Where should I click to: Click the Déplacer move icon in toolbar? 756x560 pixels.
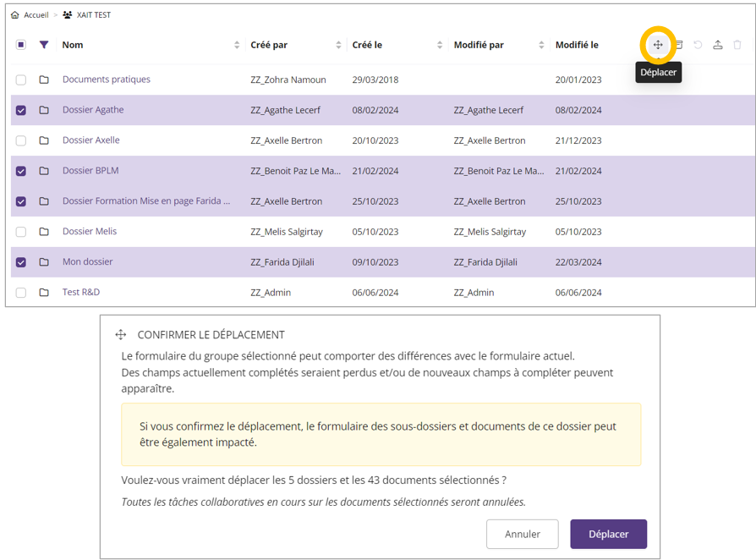(x=657, y=45)
